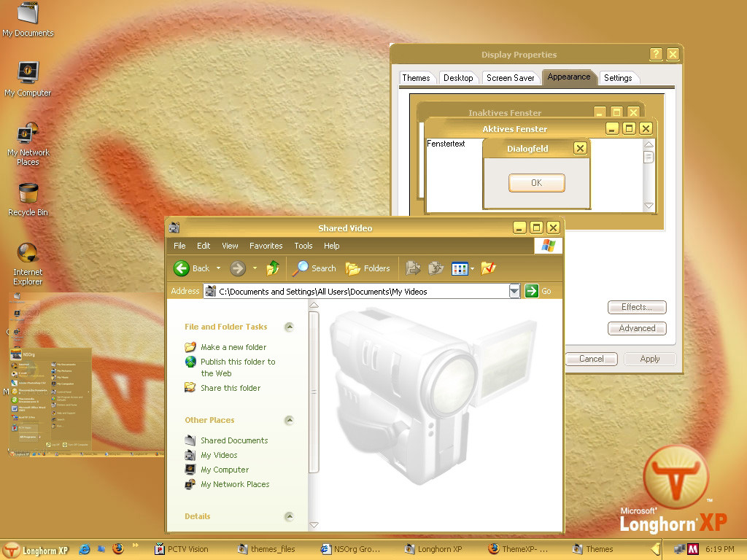This screenshot has height=560, width=747.
Task: Launch Firefox from Quick Launch
Action: pyautogui.click(x=117, y=549)
